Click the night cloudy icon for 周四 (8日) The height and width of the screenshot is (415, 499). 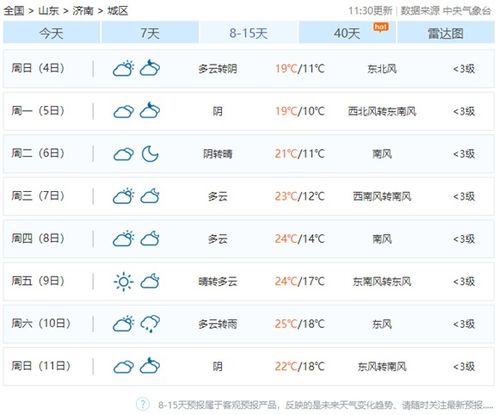(150, 238)
